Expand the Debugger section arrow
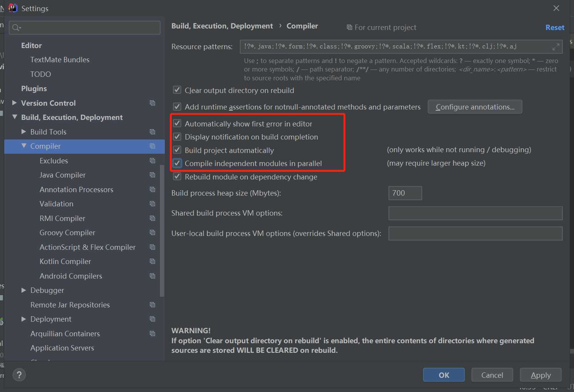The width and height of the screenshot is (574, 392). [24, 290]
